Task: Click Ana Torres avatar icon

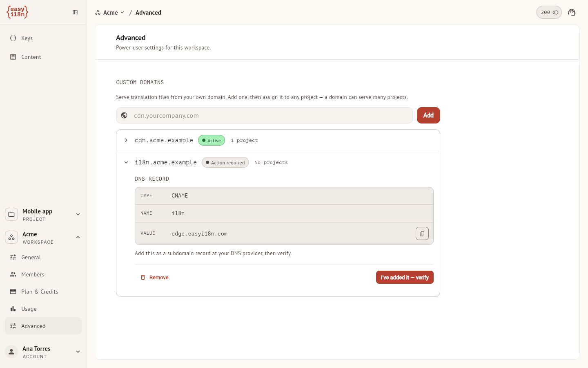Action: tap(11, 352)
